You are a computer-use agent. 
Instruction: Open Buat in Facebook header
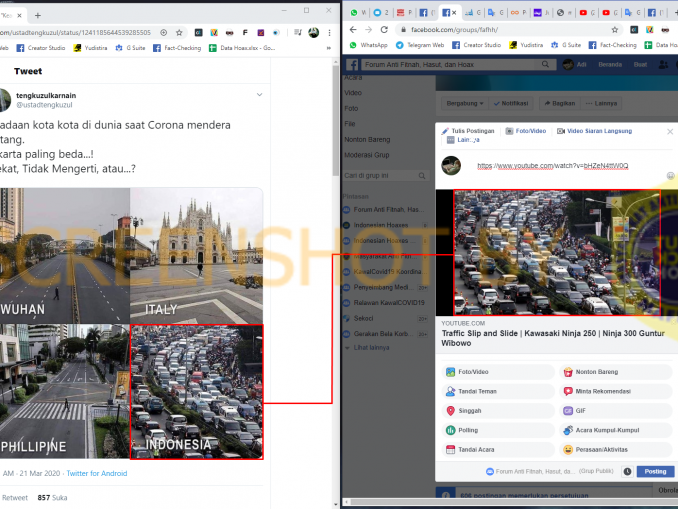tap(640, 65)
